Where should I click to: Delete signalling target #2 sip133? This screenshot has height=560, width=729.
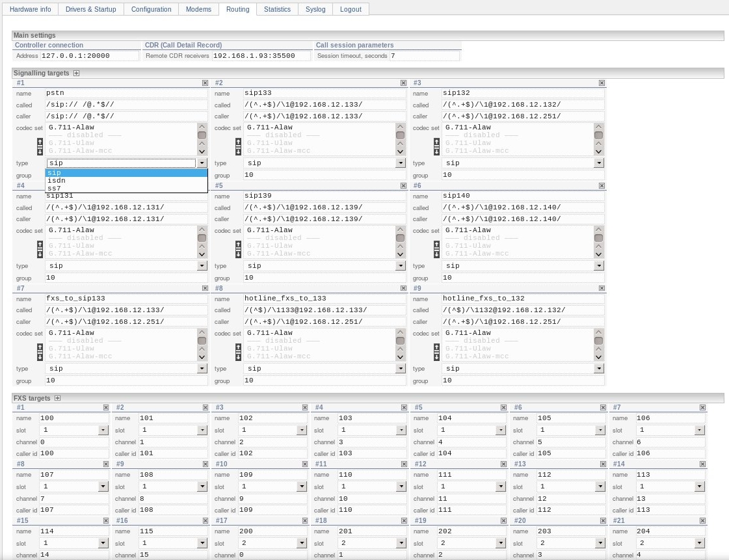(x=404, y=83)
